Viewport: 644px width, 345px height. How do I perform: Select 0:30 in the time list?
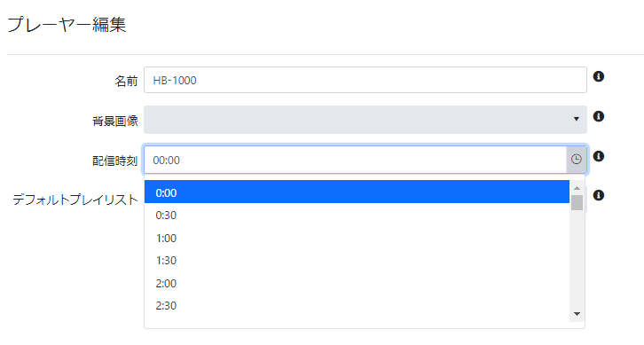point(357,215)
